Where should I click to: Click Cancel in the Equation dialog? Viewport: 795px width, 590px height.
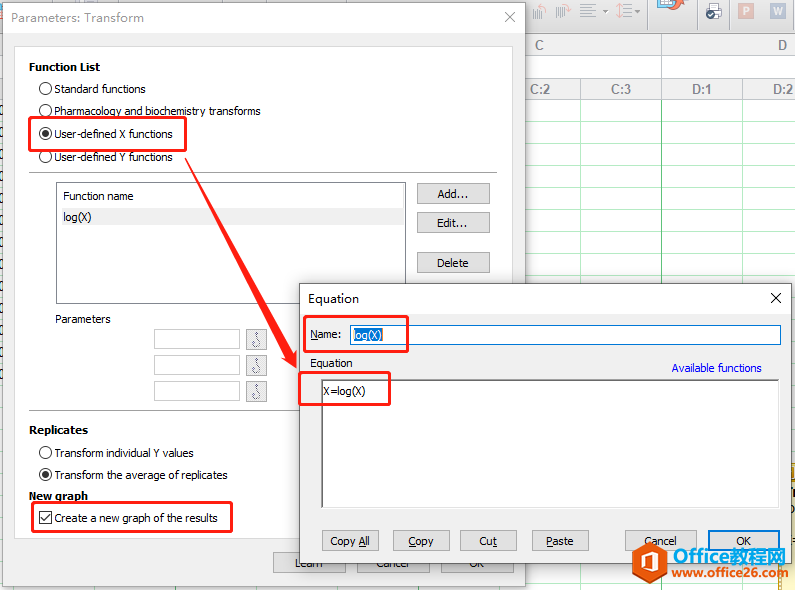point(660,541)
